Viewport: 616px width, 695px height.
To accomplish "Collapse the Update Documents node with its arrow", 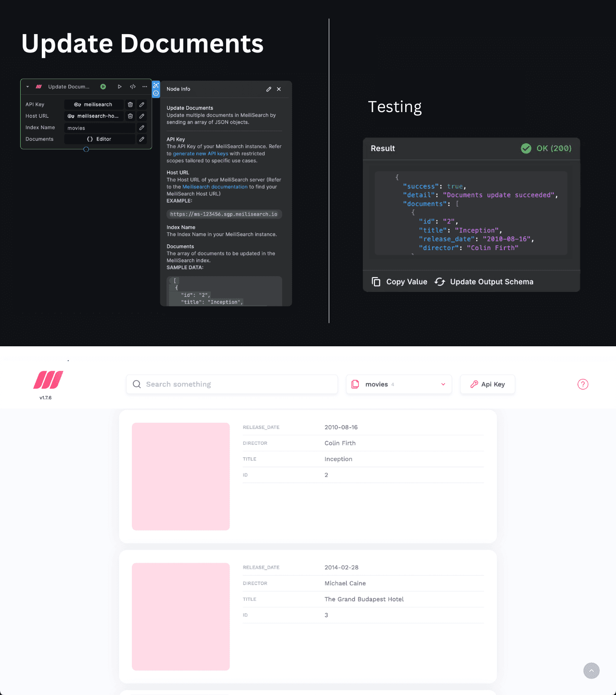I will 27,87.
